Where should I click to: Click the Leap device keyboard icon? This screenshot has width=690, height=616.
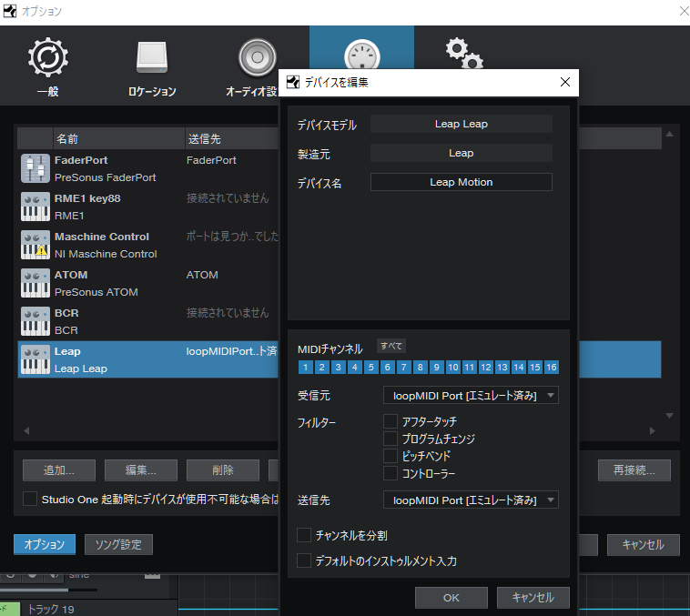pos(36,359)
